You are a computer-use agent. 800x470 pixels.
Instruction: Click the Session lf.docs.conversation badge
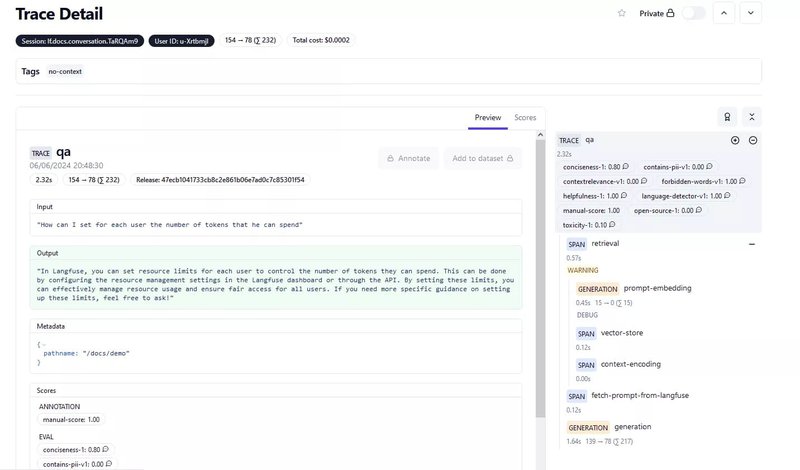click(x=80, y=40)
